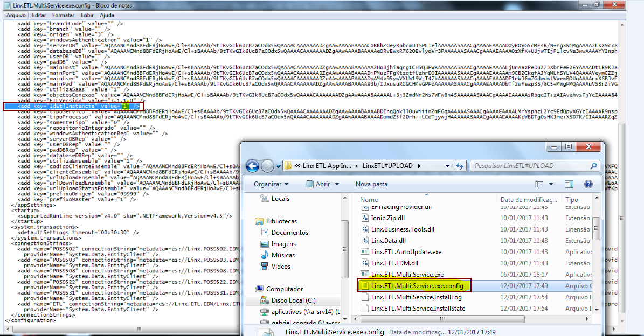The width and height of the screenshot is (644, 336).
Task: Open Formatar menu in Notepad
Action: pos(63,15)
